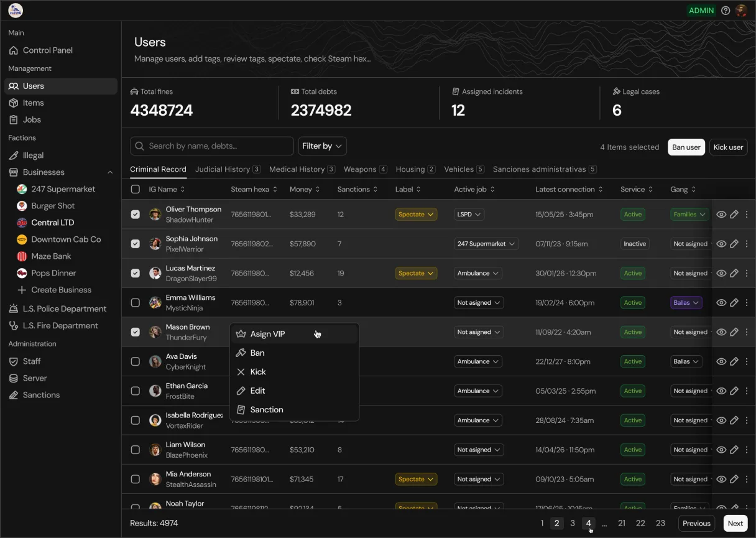Open more options for Lucas Martinez
Viewport: 756px width, 538px height.
point(747,273)
